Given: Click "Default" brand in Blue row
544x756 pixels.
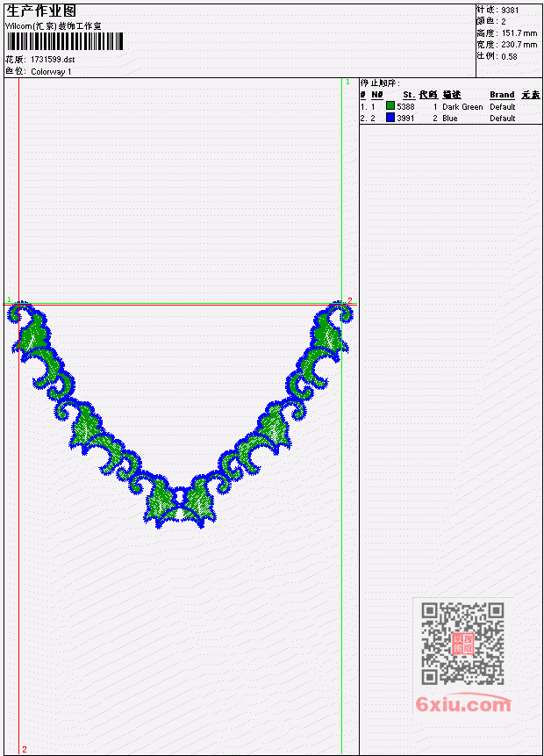Looking at the screenshot, I should 503,119.
